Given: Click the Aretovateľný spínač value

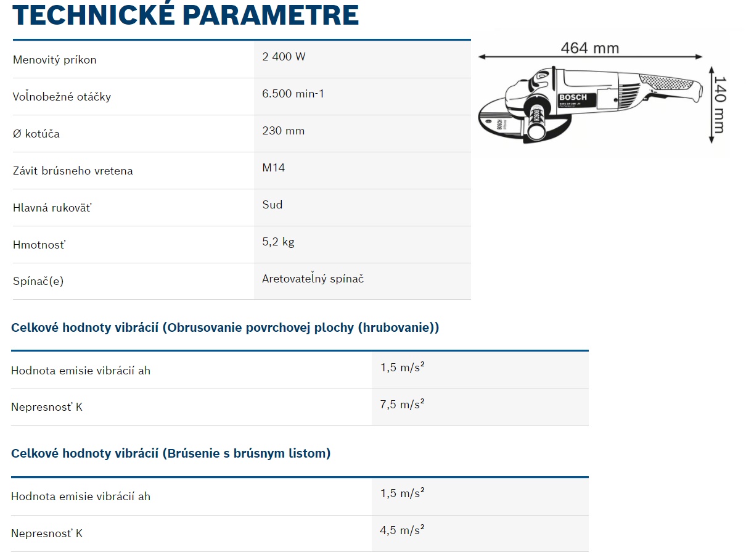Looking at the screenshot, I should click(x=313, y=279).
